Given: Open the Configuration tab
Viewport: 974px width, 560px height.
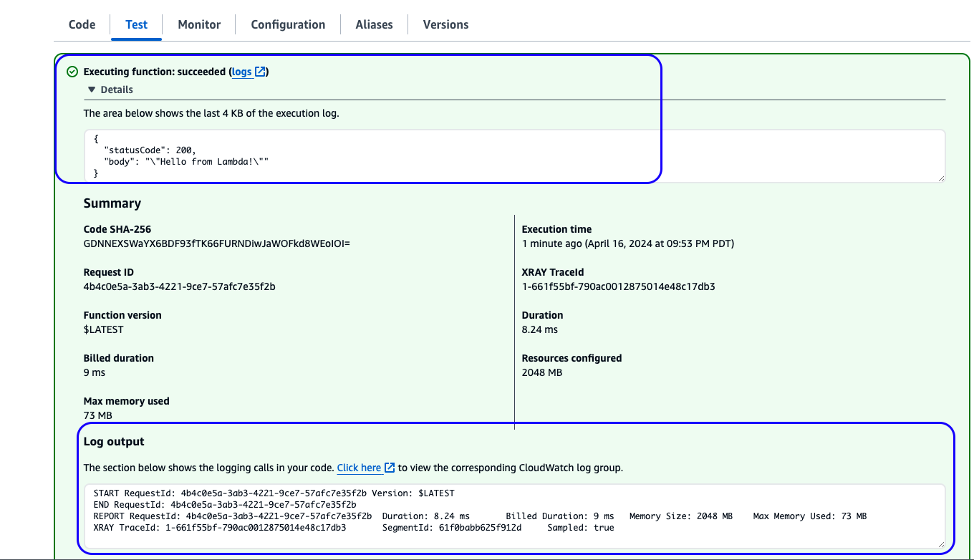Looking at the screenshot, I should [x=288, y=24].
